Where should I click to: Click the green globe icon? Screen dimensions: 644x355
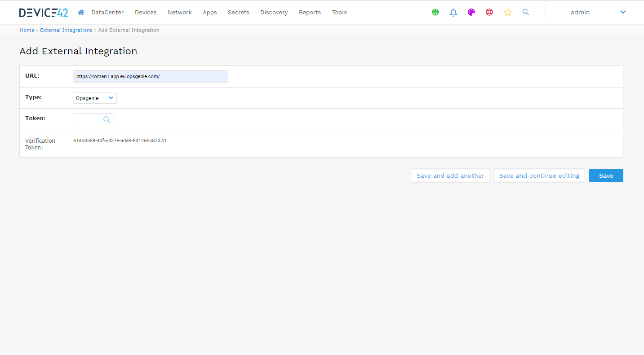point(435,13)
